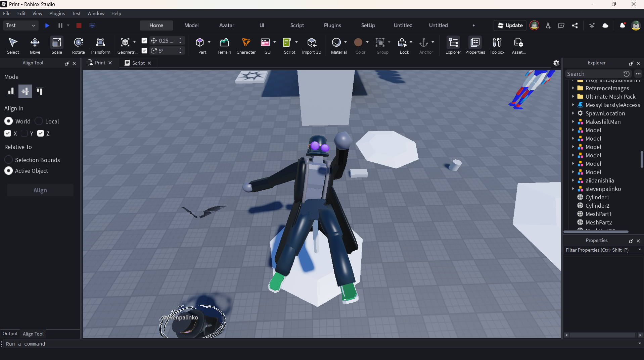
Task: Select Active Object radio option
Action: pyautogui.click(x=8, y=171)
